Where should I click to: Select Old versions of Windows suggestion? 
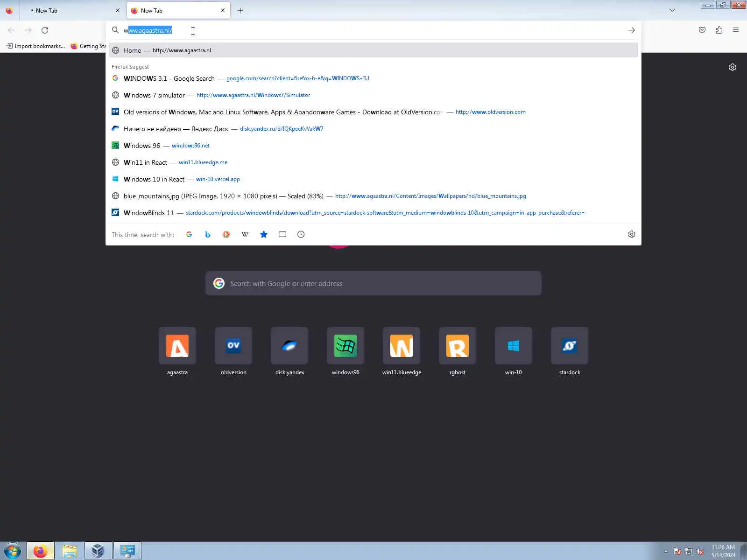373,112
